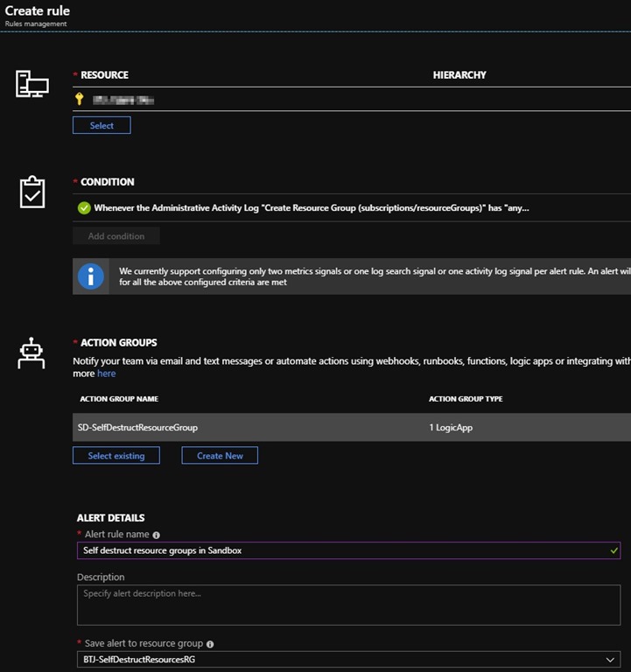The height and width of the screenshot is (672, 631).
Task: Click the Action Group Type column header
Action: click(x=466, y=399)
